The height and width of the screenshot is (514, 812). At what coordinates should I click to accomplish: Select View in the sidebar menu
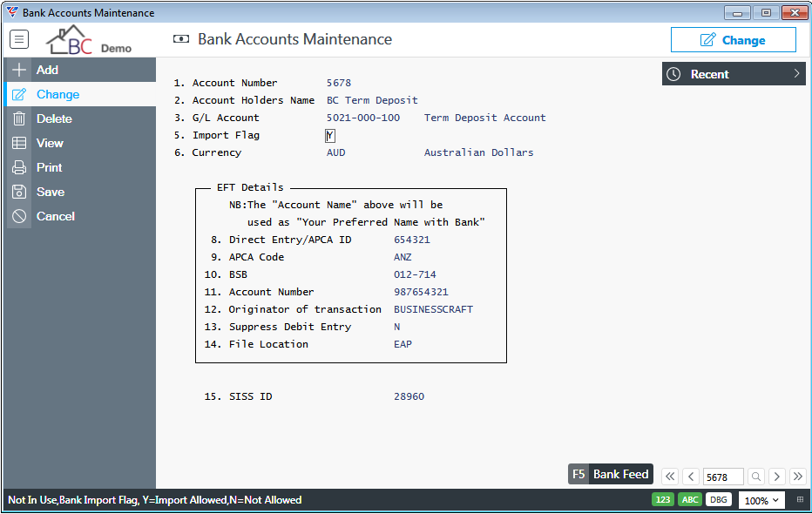coord(80,143)
